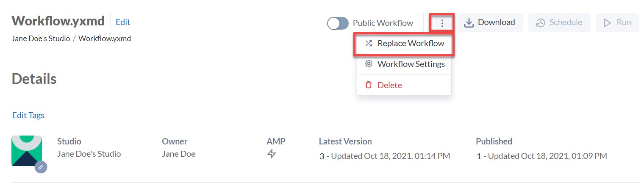Click the Latest Version 3 update entry
The image size is (644, 194).
pyautogui.click(x=384, y=156)
